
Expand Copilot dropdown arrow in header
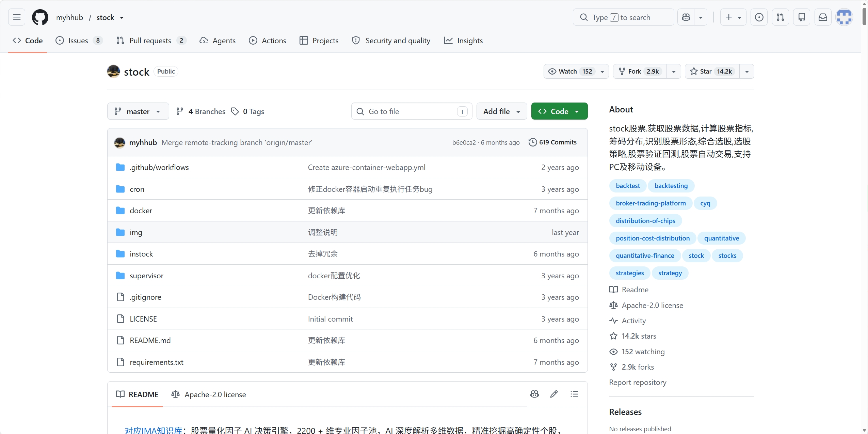[701, 17]
